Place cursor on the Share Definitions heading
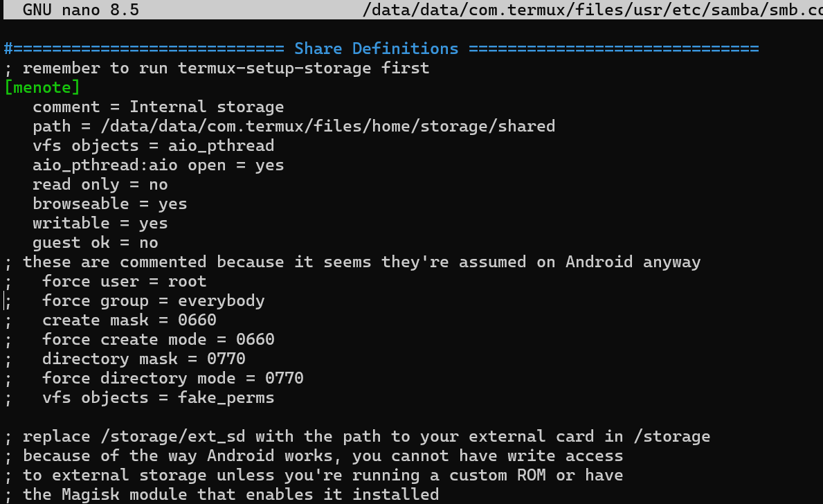 pyautogui.click(x=376, y=49)
